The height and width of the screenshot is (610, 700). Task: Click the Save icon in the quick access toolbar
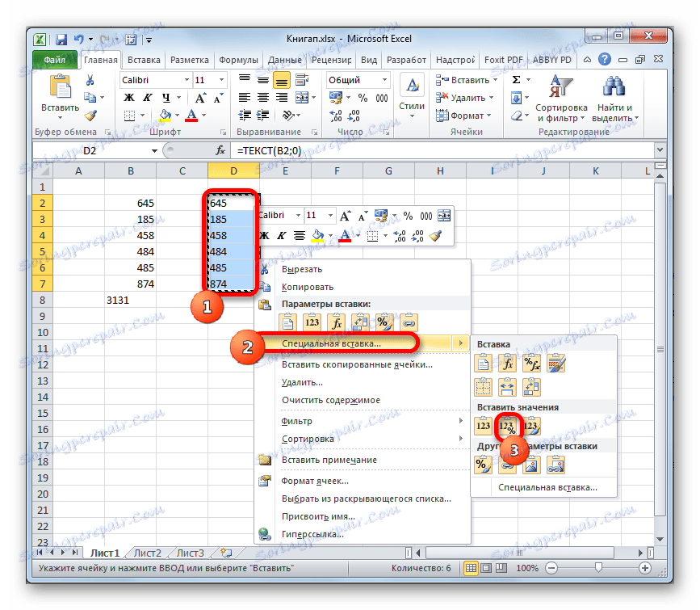(61, 40)
